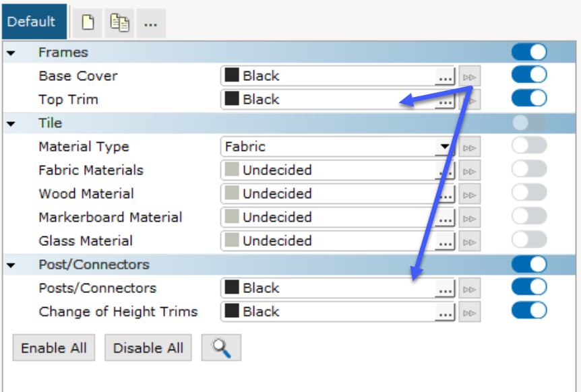Click the apply arrows icon for Base Cover

[x=470, y=77]
